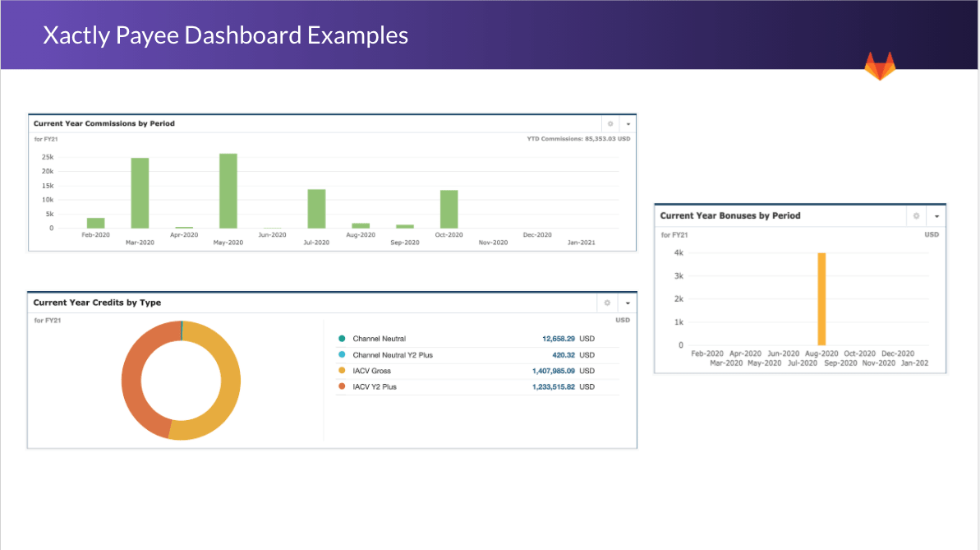980x550 pixels.
Task: Expand Commissions by Period dropdown arrow
Action: tap(628, 124)
